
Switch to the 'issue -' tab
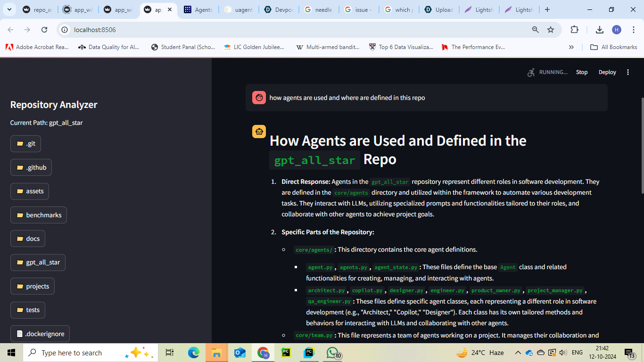tap(359, 9)
